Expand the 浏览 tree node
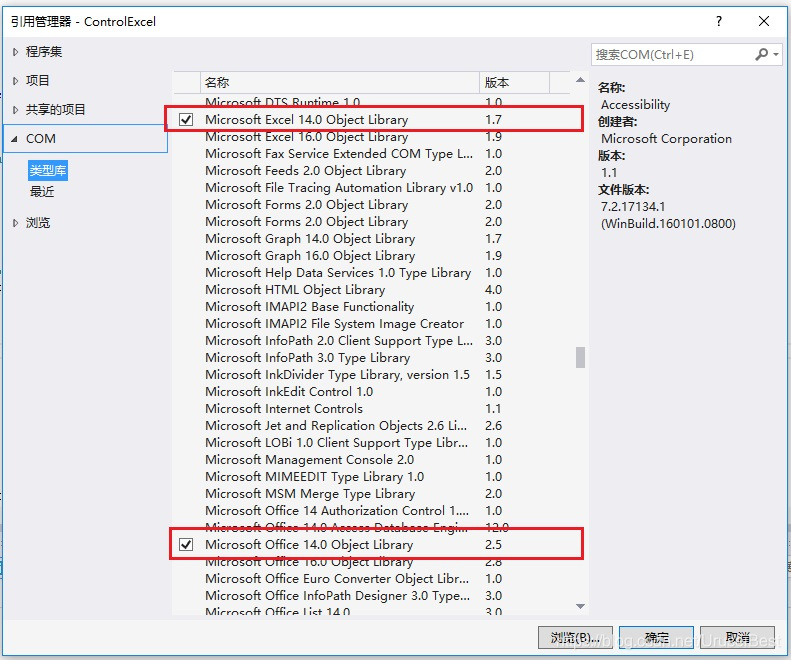Image resolution: width=791 pixels, height=660 pixels. coord(15,223)
